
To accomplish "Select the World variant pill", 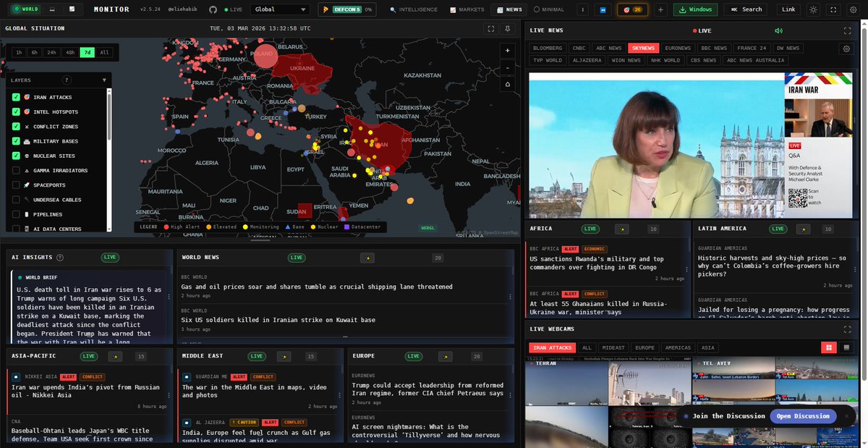I will [27, 9].
